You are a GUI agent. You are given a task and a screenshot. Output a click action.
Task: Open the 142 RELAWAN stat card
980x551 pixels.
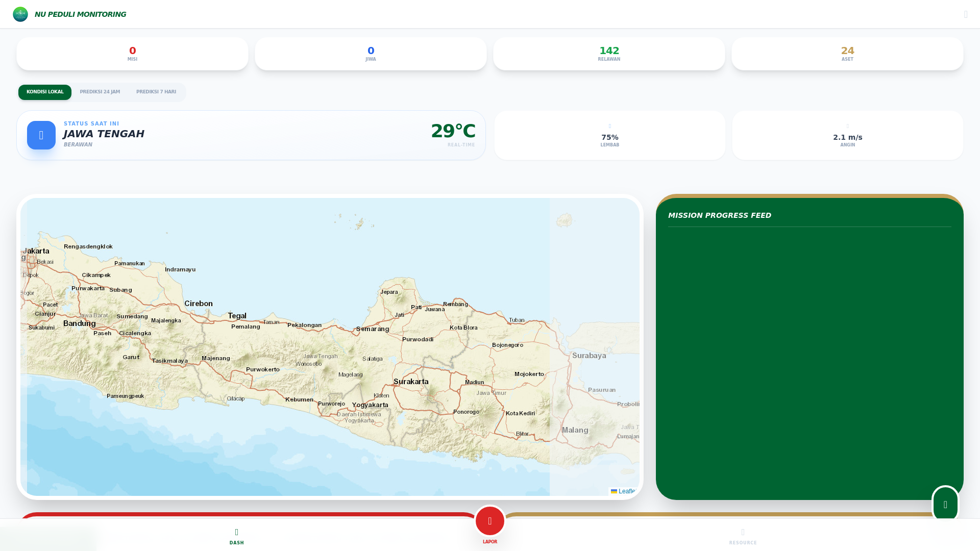tap(609, 54)
